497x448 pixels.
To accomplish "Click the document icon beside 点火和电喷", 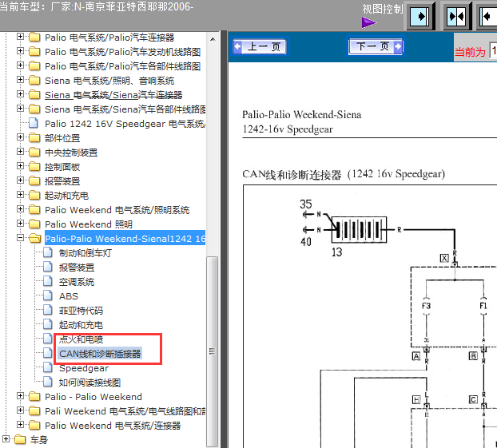I will coord(48,339).
